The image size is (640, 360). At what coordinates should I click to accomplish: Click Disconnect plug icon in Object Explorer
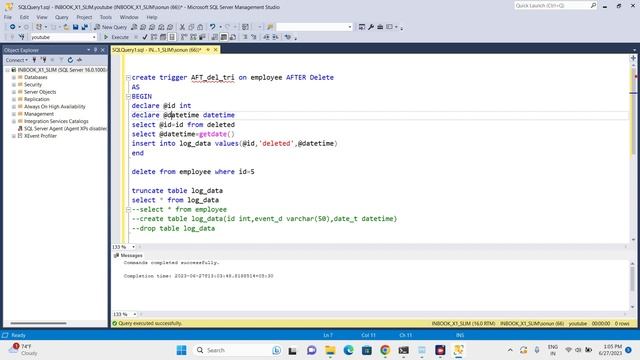tap(43, 60)
